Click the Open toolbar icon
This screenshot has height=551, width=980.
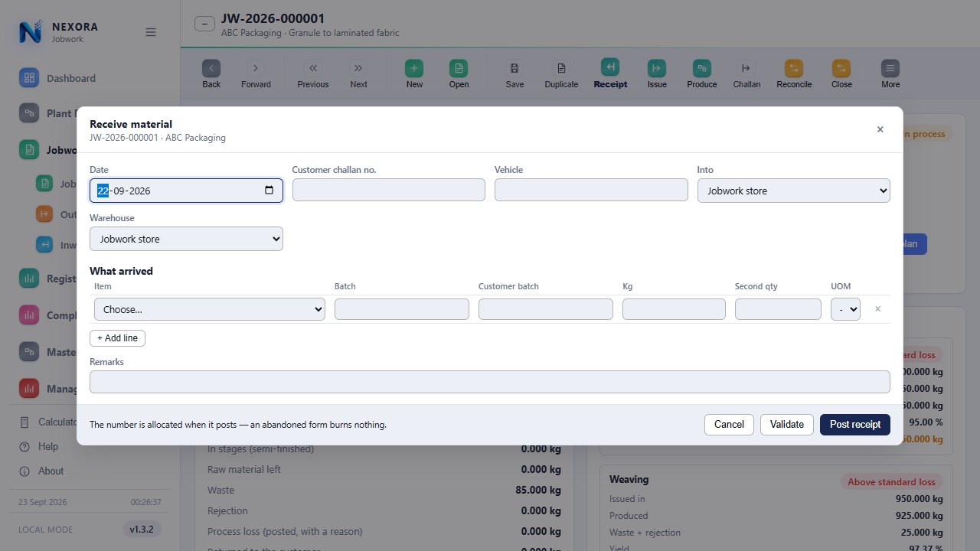(x=459, y=68)
